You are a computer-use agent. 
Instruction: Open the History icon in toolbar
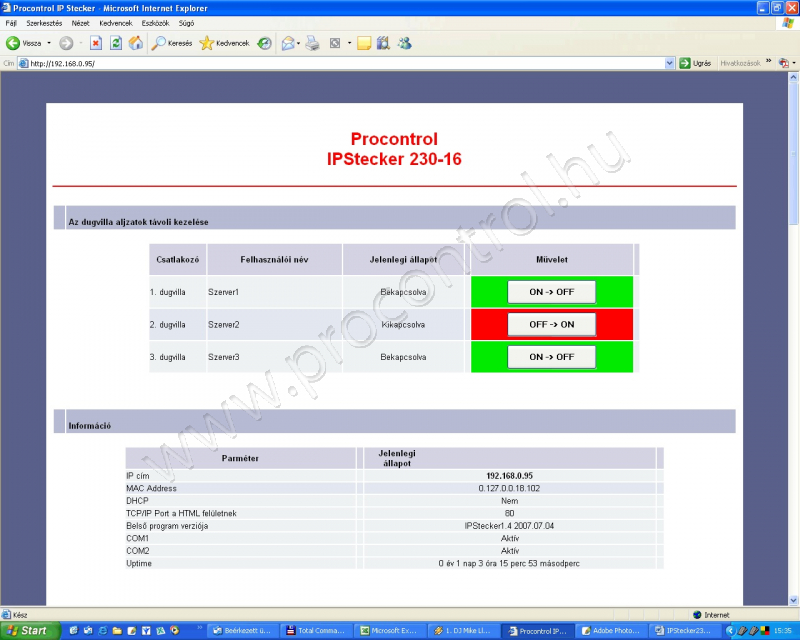pyautogui.click(x=264, y=43)
